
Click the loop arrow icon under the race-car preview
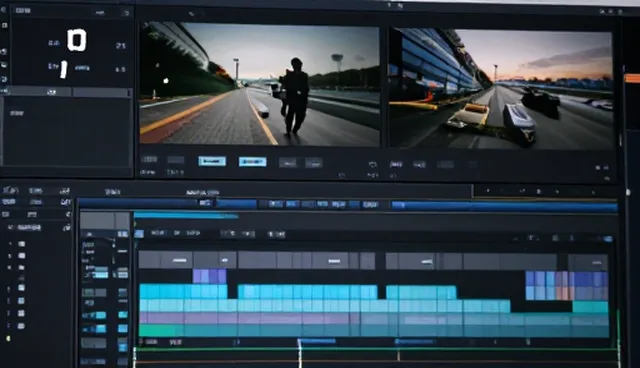coord(372,164)
